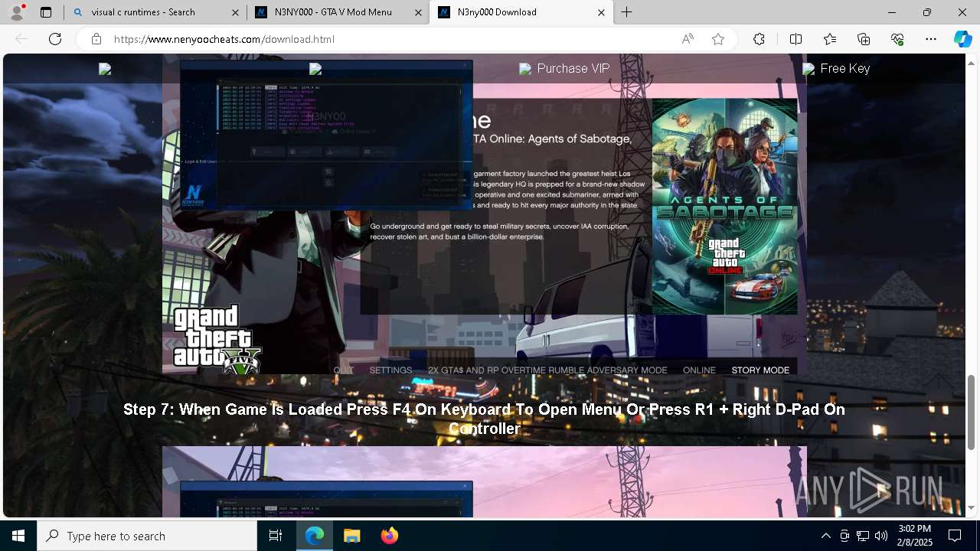Click the Agents of Sabotage poster
The image size is (980, 551).
tap(724, 206)
